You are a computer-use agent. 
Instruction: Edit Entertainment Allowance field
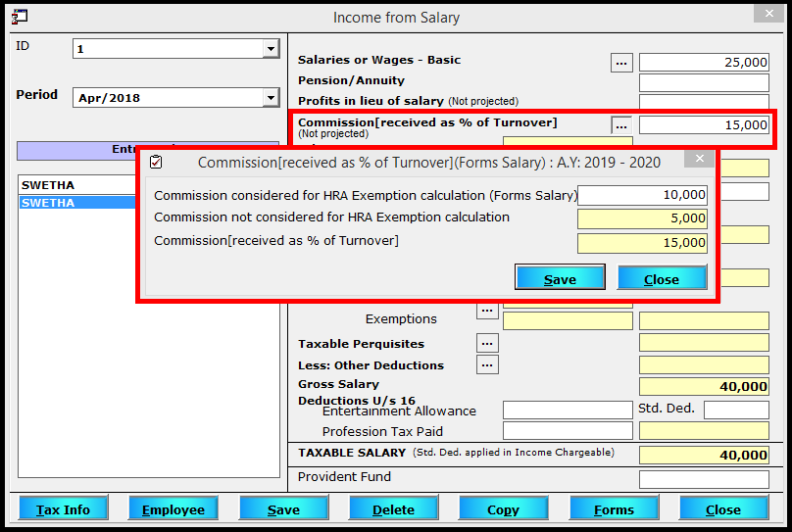pyautogui.click(x=568, y=410)
